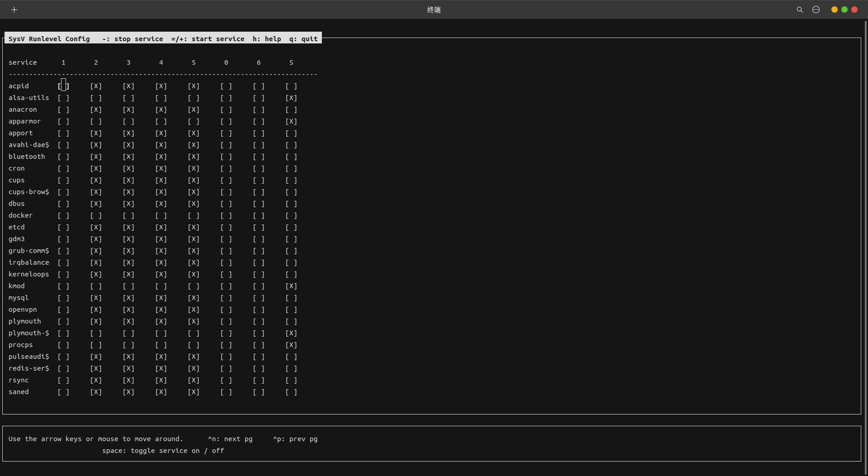Toggle procps checkbox for runlevel S
The width and height of the screenshot is (868, 476).
tap(291, 345)
